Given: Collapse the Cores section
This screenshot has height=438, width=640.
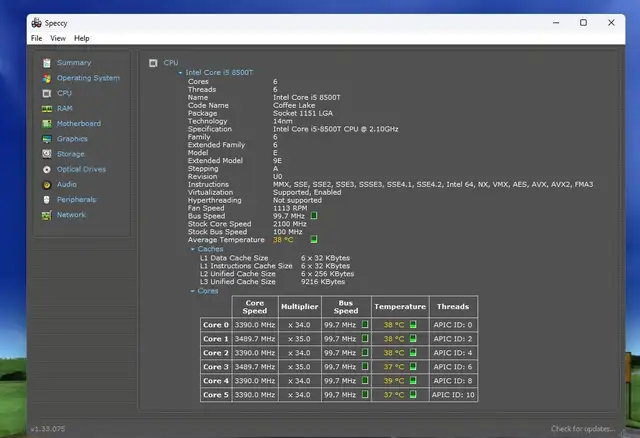Looking at the screenshot, I should (192, 291).
